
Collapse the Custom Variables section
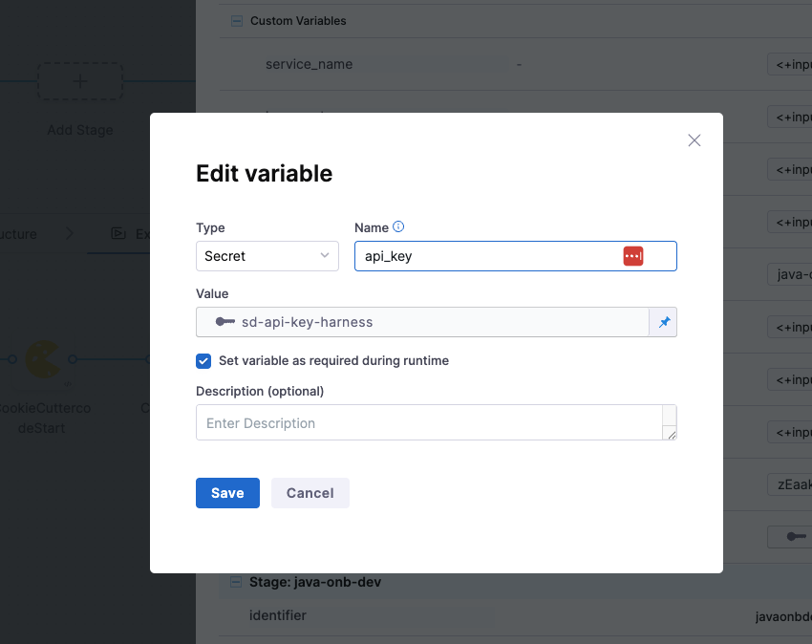pos(235,20)
